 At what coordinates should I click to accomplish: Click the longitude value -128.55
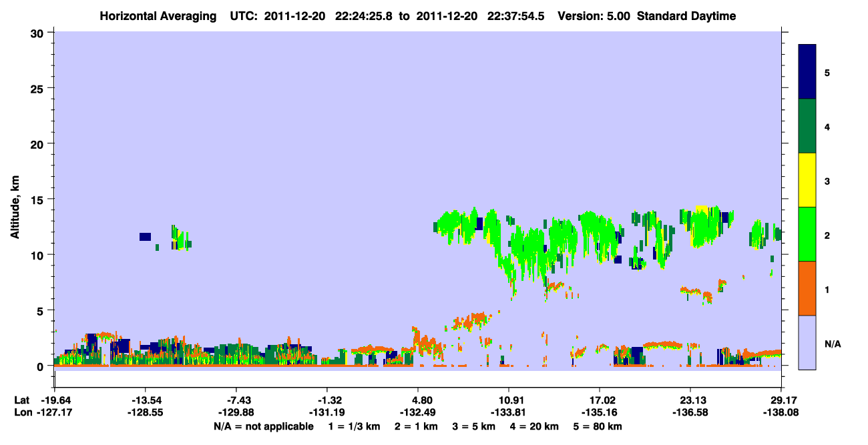pos(146,412)
